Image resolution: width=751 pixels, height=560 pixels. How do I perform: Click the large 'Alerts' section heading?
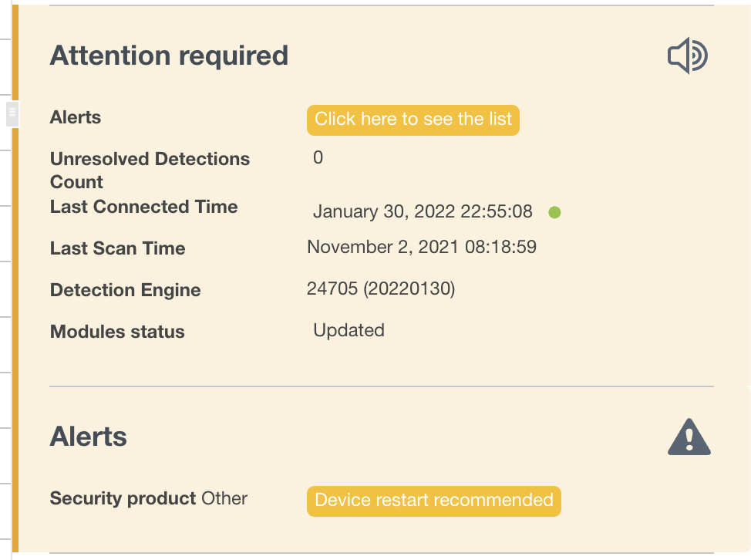89,437
